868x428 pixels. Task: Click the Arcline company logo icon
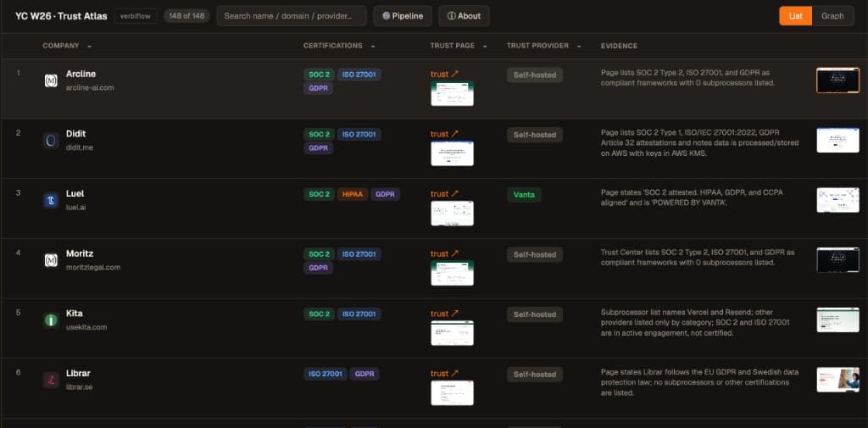[x=51, y=81]
